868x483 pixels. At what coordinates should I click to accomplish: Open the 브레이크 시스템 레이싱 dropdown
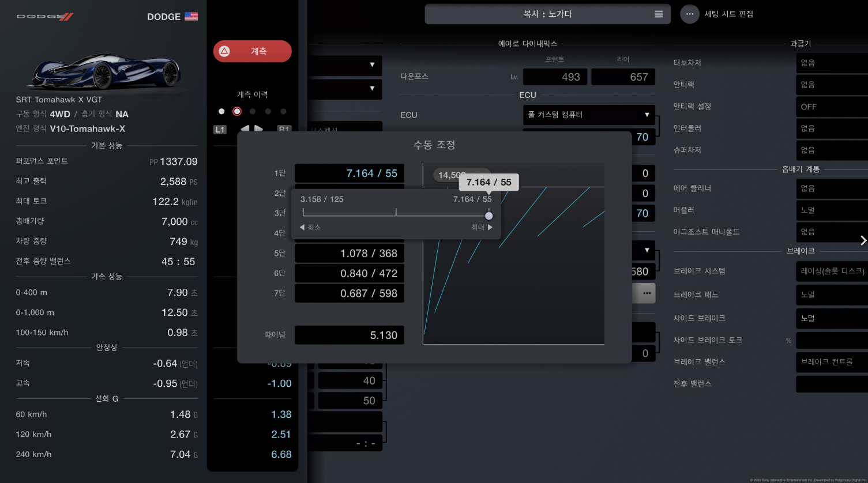pyautogui.click(x=832, y=271)
